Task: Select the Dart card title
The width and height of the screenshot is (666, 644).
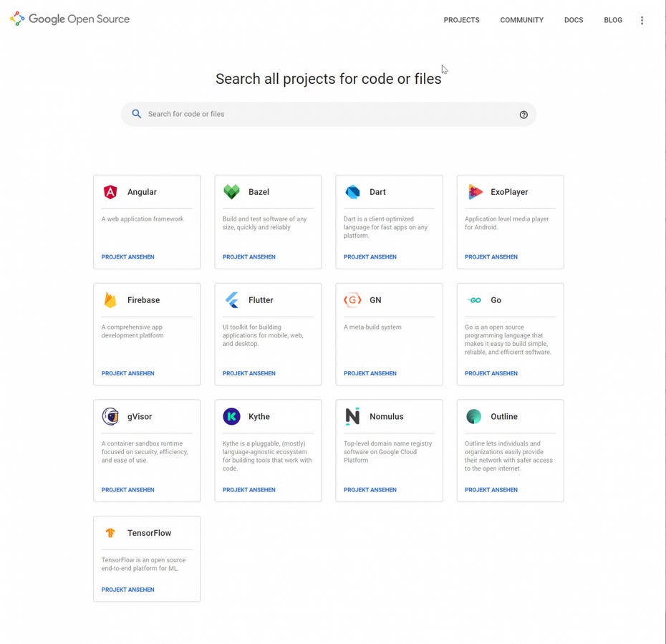Action: (x=377, y=192)
